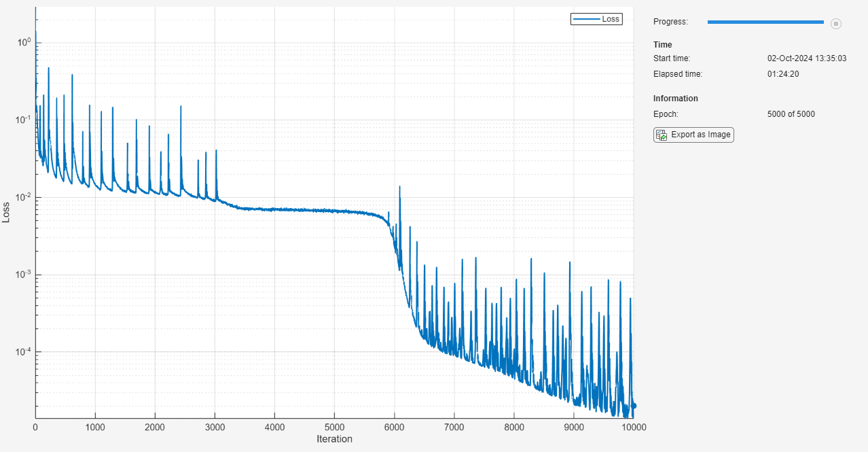
Task: Select the Iteration axis label
Action: pos(334,439)
